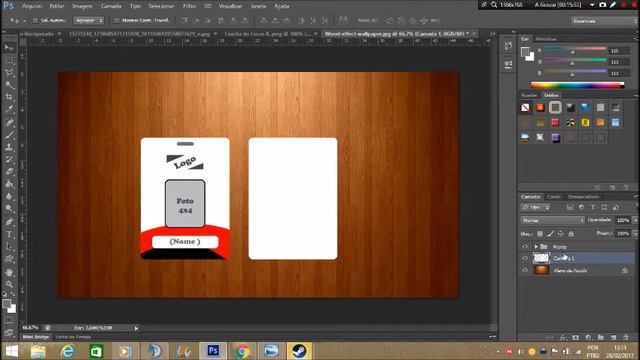Select the Clone Stamp tool
Image resolution: width=640 pixels, height=360 pixels.
click(9, 147)
